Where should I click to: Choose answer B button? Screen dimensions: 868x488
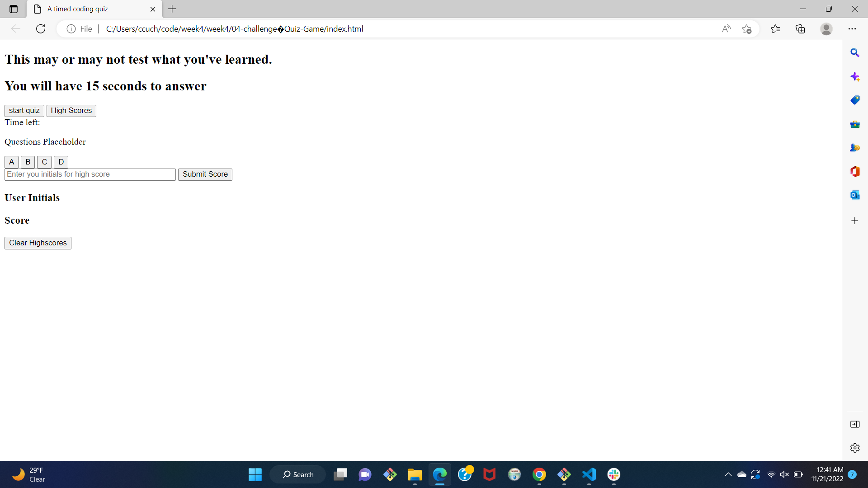click(x=28, y=162)
